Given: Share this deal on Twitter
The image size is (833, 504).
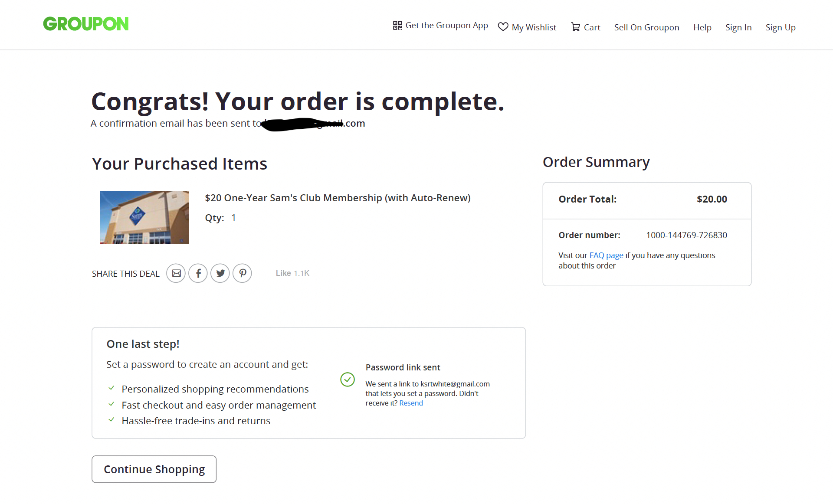Looking at the screenshot, I should (220, 273).
